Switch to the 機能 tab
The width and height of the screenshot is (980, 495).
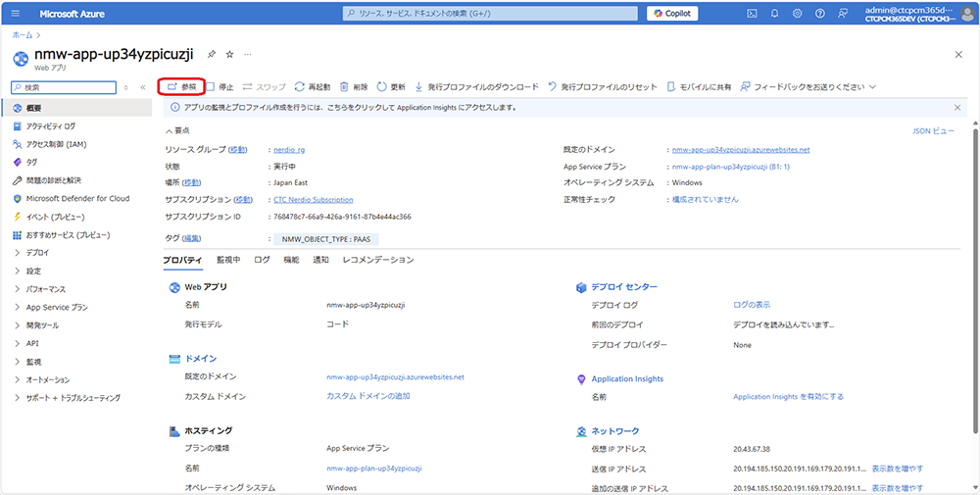(291, 260)
